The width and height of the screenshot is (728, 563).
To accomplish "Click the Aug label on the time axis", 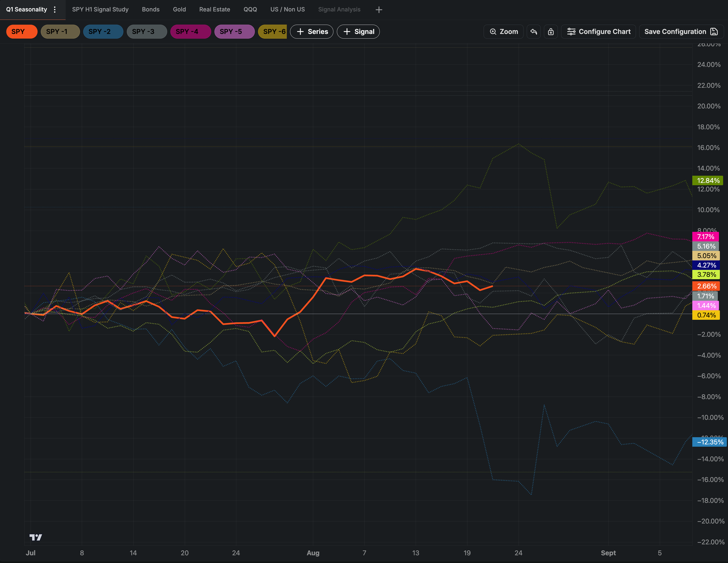I will coord(313,553).
